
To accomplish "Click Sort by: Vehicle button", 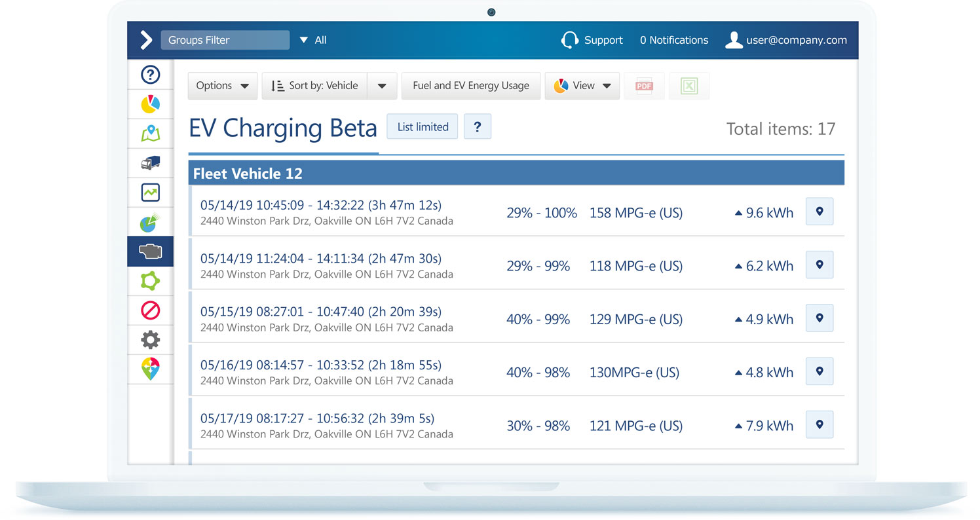I will click(x=314, y=86).
